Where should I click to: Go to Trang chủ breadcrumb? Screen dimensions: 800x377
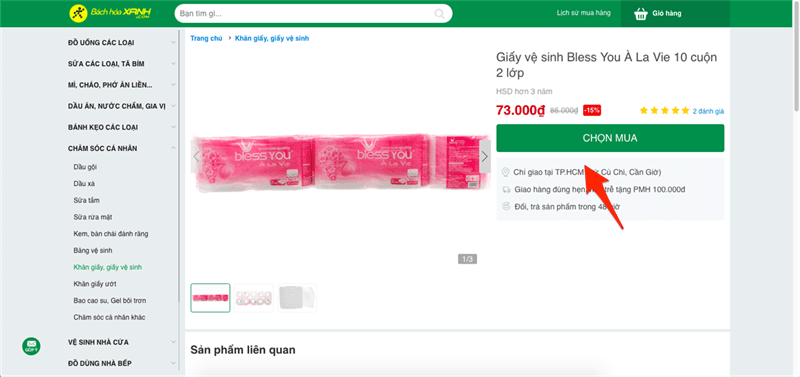click(x=206, y=38)
